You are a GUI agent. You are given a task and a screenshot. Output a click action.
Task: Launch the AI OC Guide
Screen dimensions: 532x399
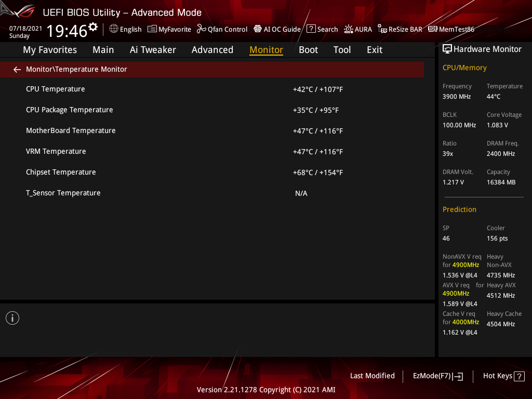(277, 29)
